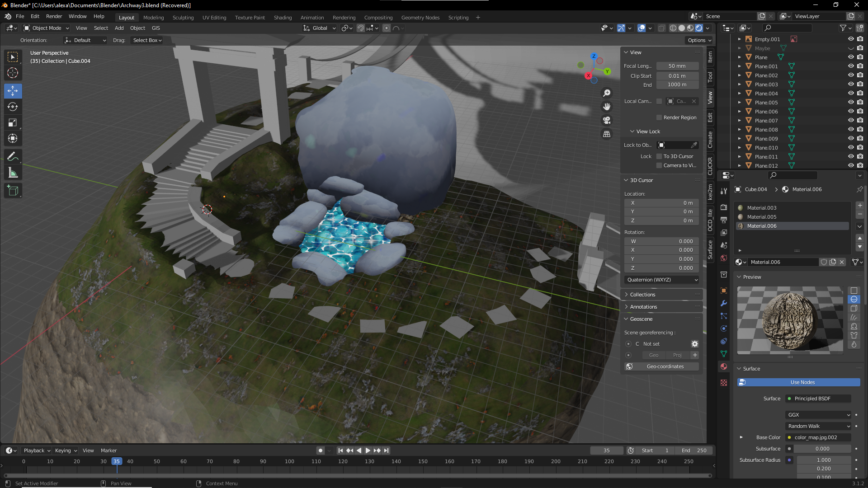Activate the Measure tool
868x488 pixels.
tap(13, 173)
